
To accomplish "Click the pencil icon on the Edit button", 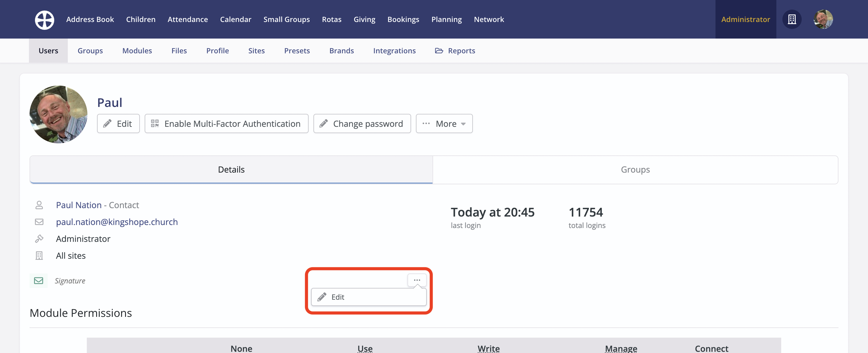I will 107,123.
